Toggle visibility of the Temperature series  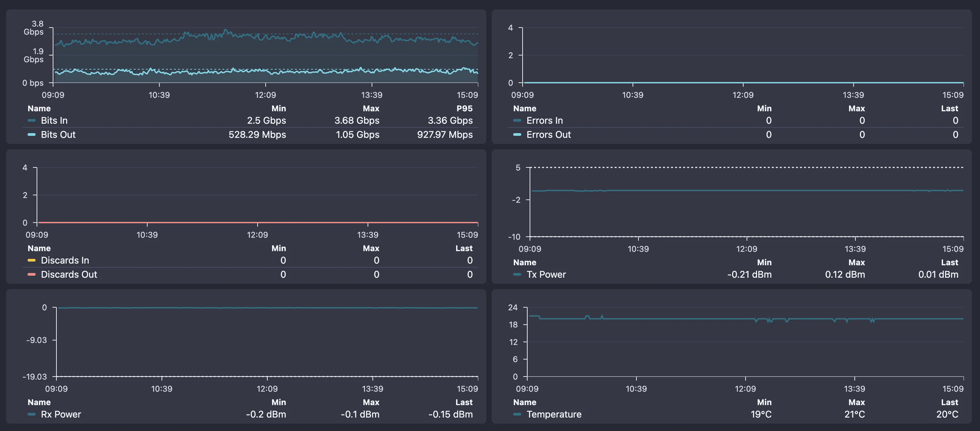click(554, 414)
